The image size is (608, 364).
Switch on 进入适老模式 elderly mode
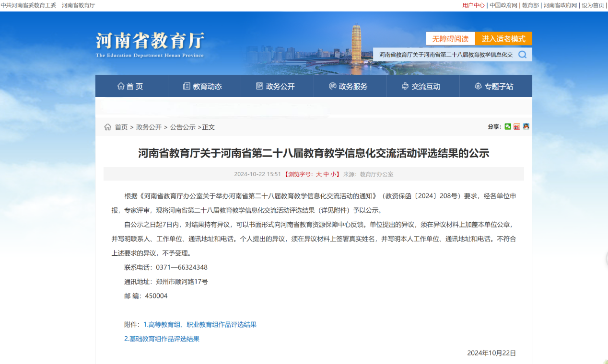pos(503,39)
